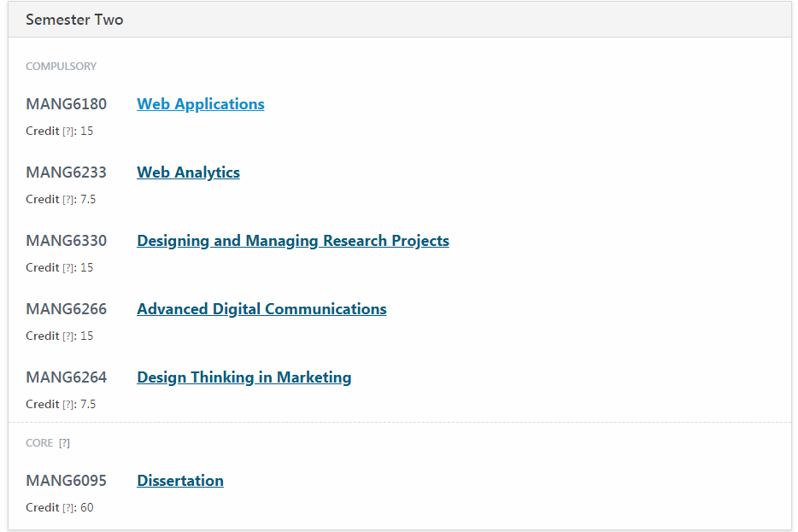Open the Web Applications module link
The width and height of the screenshot is (798, 532).
(x=201, y=104)
